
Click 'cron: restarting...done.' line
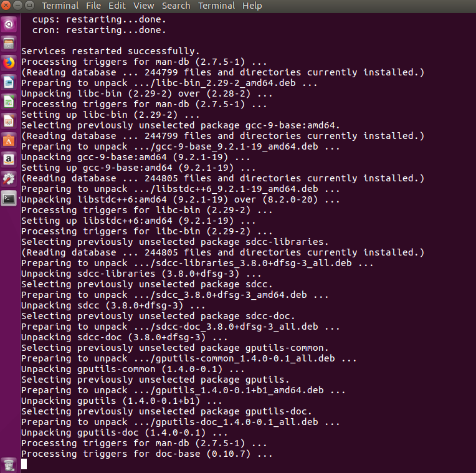[x=99, y=30]
